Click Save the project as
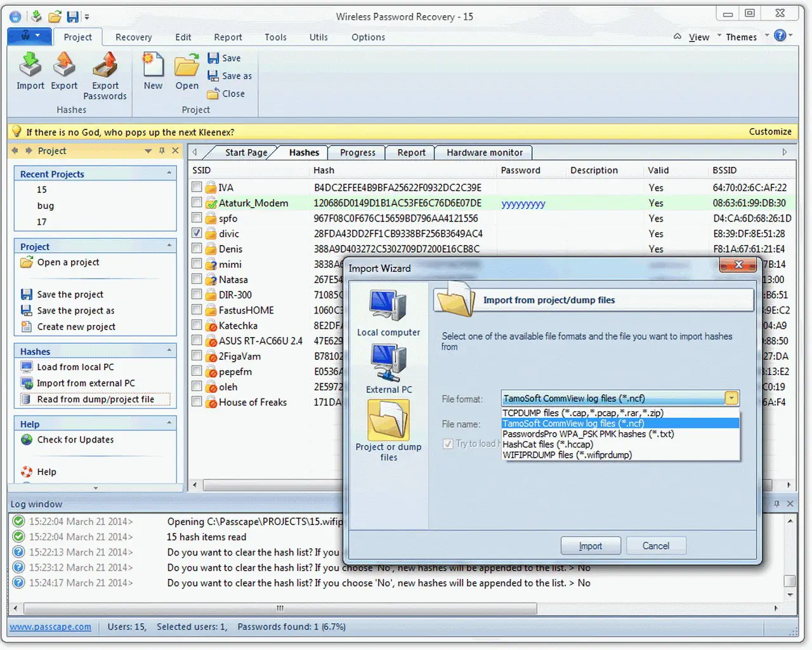 coord(75,310)
